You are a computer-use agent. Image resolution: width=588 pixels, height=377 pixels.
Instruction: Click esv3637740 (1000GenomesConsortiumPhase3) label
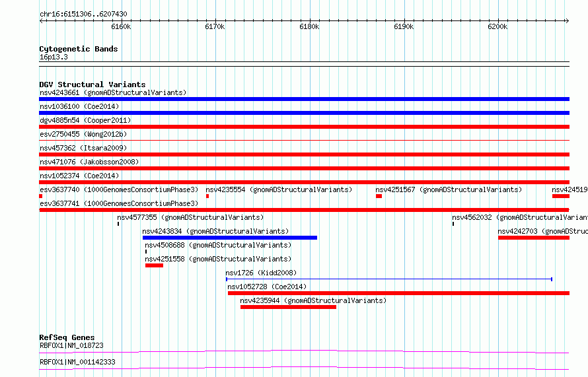click(x=119, y=189)
